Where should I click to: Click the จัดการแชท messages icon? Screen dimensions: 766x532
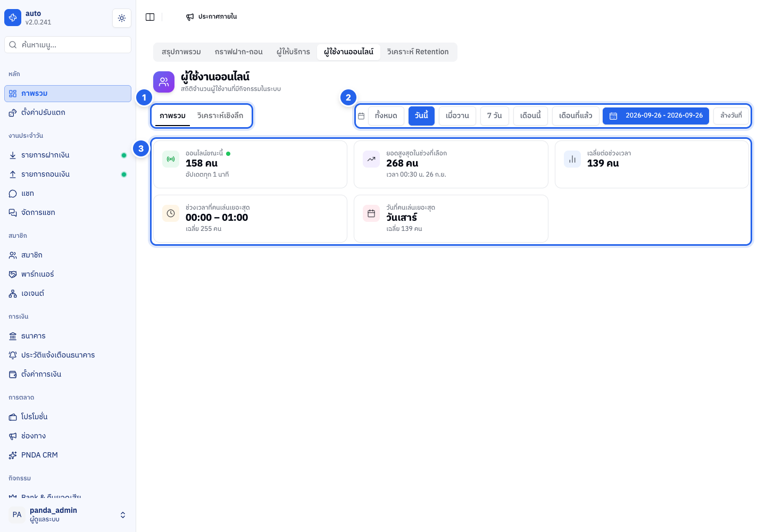click(13, 213)
